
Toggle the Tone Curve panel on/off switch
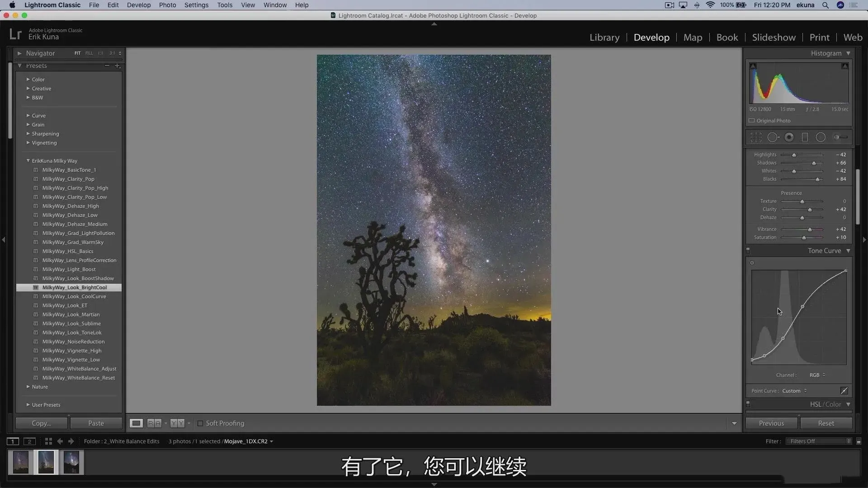point(748,250)
